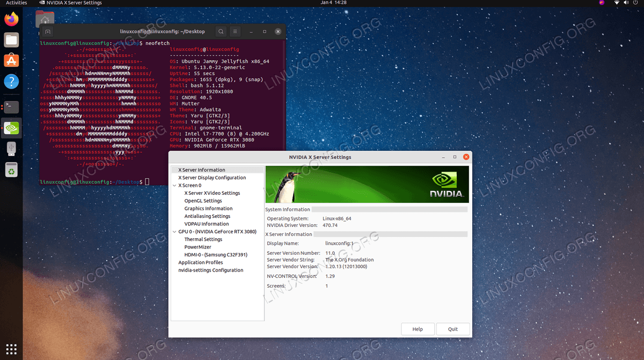Open OpenGL Settings page

tap(203, 201)
